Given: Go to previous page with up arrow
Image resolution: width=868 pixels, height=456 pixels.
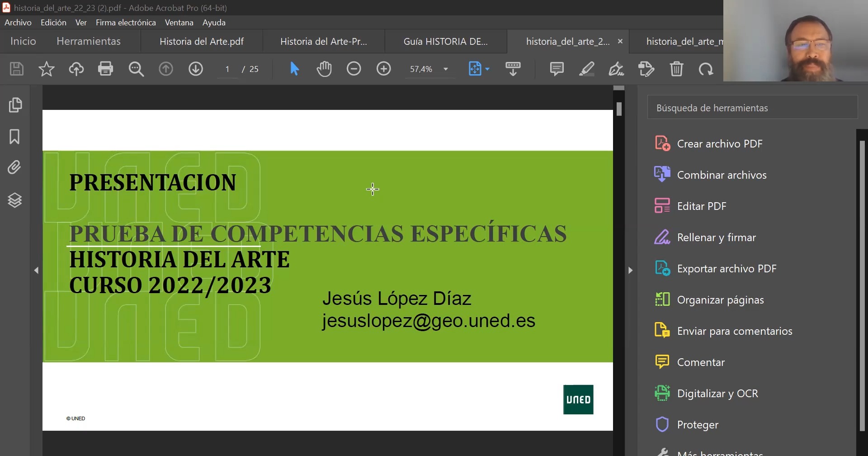Looking at the screenshot, I should [166, 69].
